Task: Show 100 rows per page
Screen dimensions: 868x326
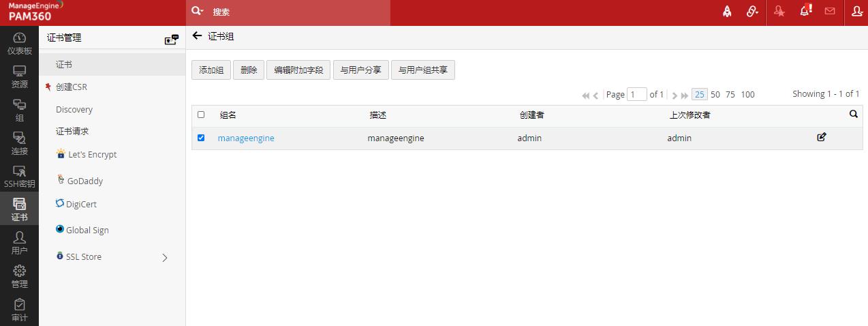Action: click(x=747, y=94)
